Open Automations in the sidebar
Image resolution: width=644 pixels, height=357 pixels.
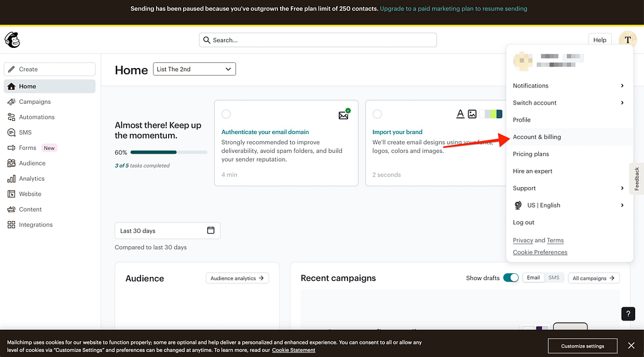(37, 117)
